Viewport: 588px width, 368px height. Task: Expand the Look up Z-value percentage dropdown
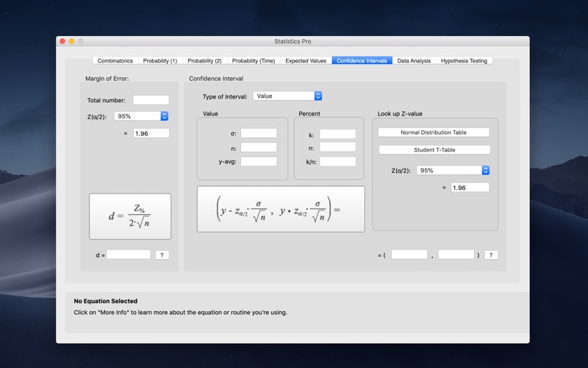pyautogui.click(x=453, y=170)
